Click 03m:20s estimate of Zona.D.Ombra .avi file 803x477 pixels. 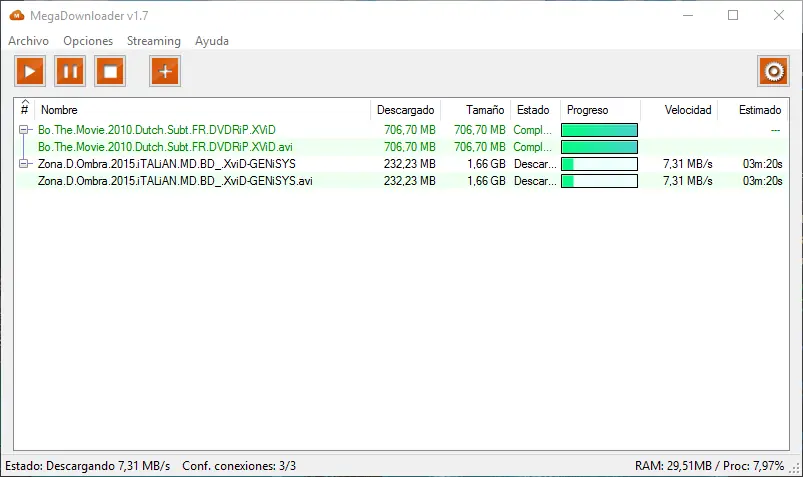[x=763, y=181]
